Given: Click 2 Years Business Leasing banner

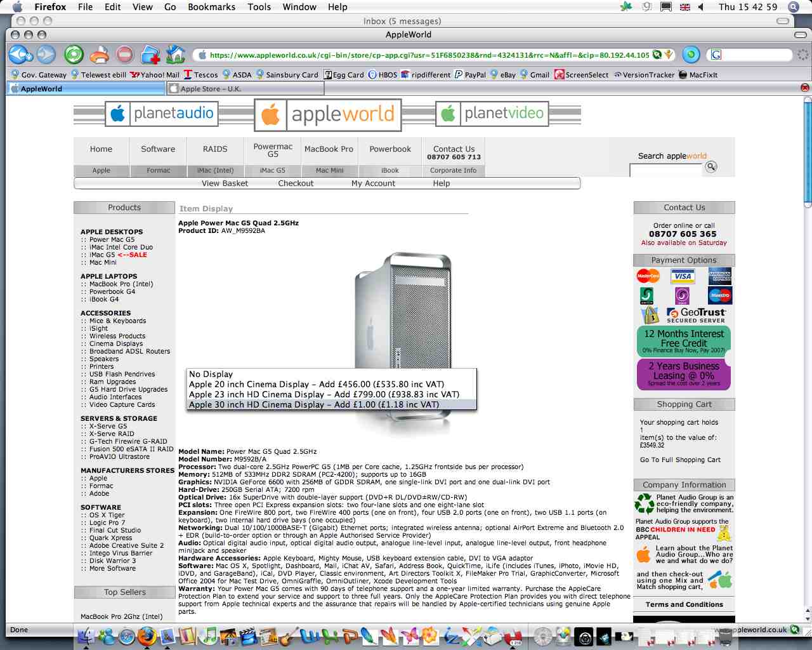Looking at the screenshot, I should 684,375.
